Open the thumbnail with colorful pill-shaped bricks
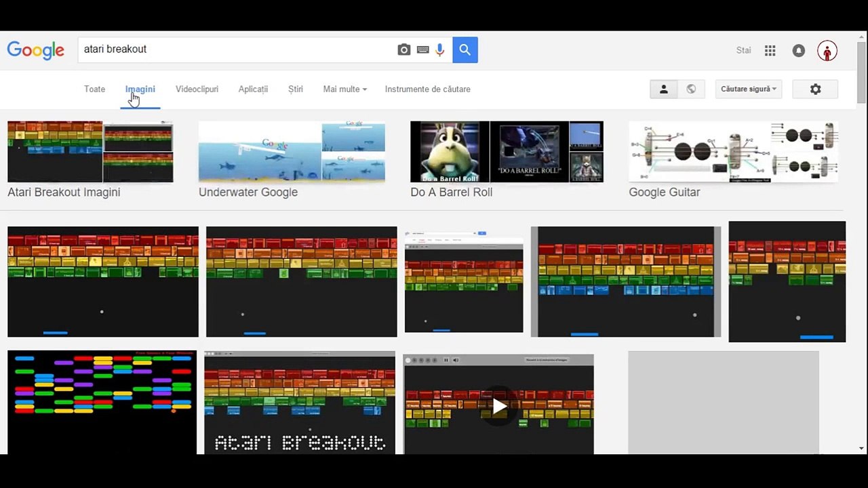Viewport: 868px width, 488px height. pyautogui.click(x=102, y=402)
